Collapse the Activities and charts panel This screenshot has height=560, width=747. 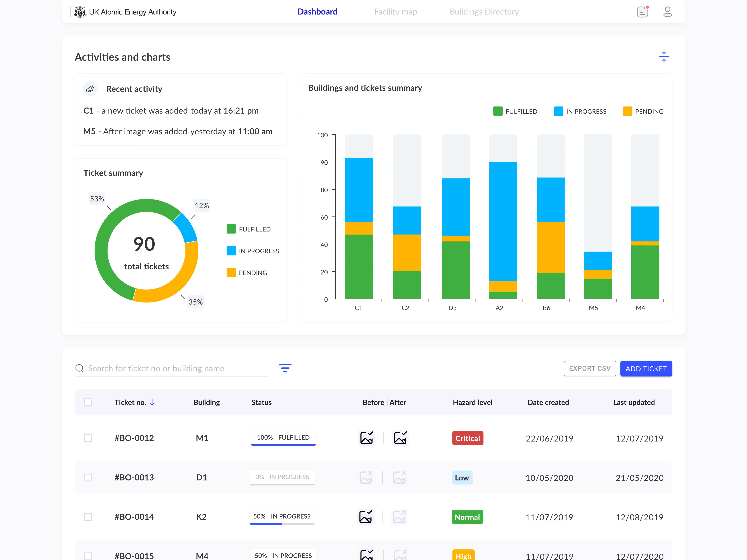tap(664, 56)
